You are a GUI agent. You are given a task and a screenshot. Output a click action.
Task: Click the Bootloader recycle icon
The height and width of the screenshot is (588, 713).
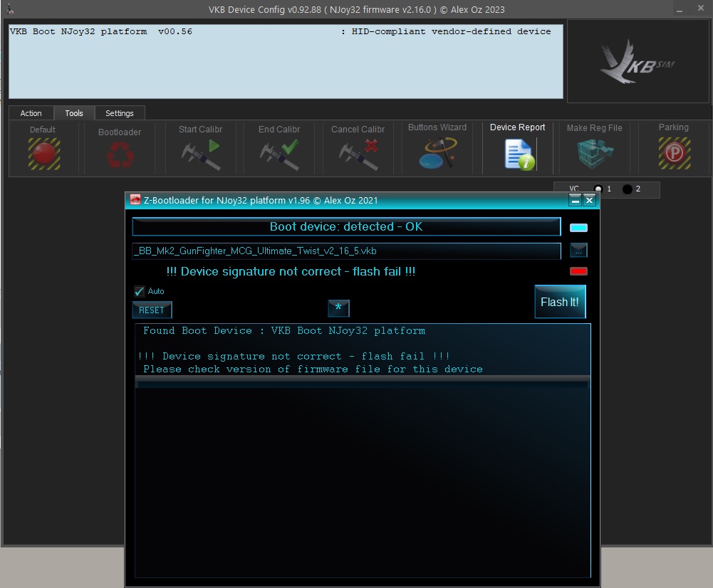(x=119, y=154)
